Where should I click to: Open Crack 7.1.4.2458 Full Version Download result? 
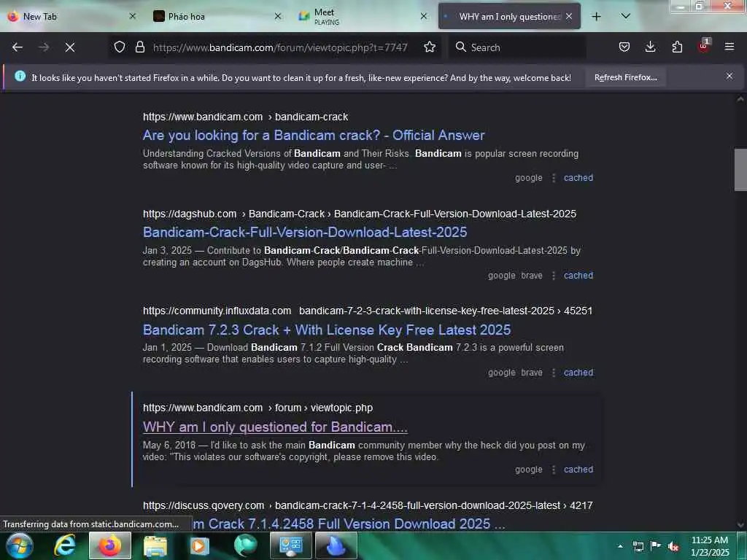point(349,524)
